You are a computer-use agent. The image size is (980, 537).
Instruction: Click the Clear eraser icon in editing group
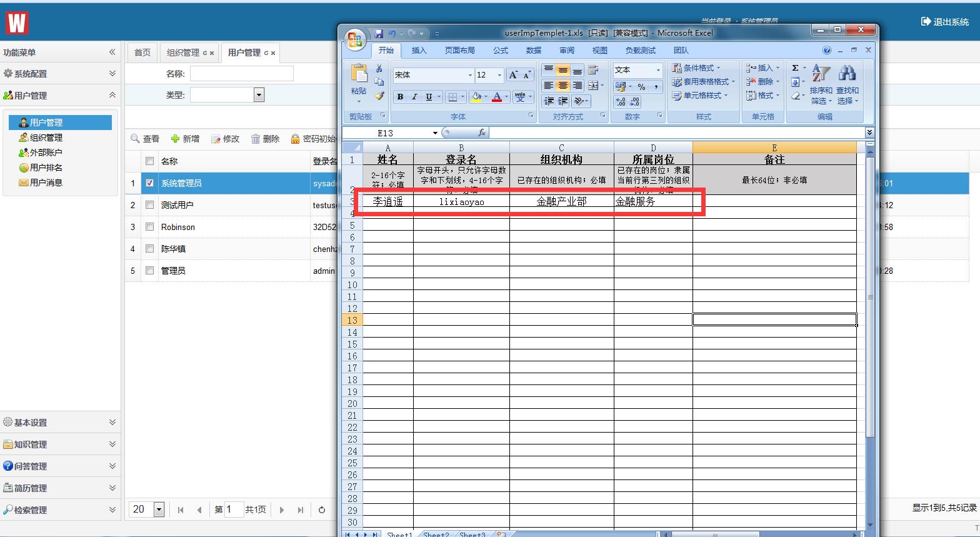[796, 96]
